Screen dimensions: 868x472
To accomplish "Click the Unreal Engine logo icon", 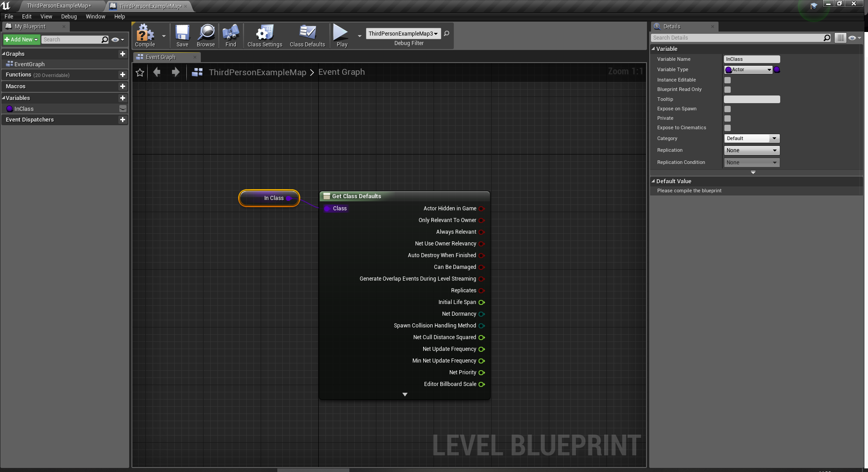I will pyautogui.click(x=6, y=6).
